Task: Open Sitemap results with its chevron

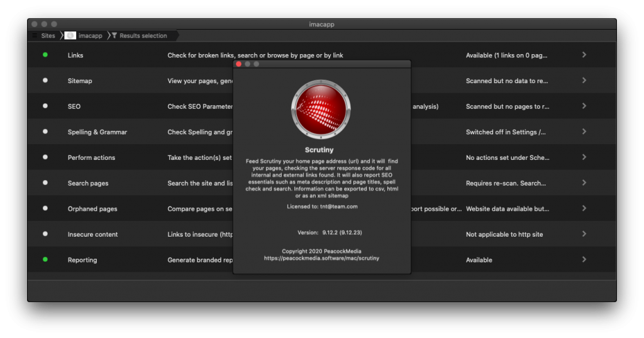Action: coord(584,80)
